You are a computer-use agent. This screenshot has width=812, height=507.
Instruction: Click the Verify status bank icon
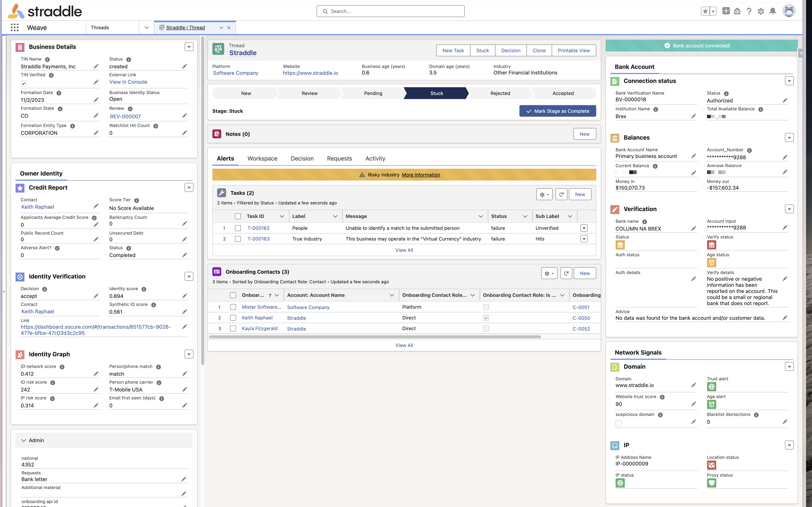click(711, 245)
